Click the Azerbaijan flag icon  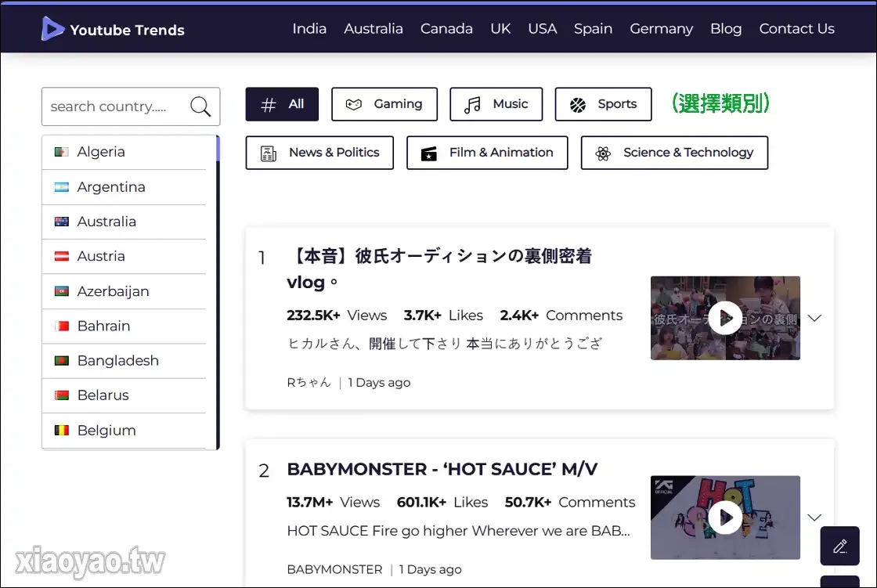click(x=62, y=291)
